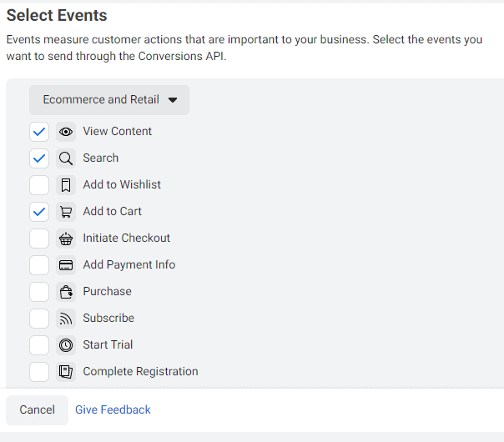Click the Complete Registration label text

pyautogui.click(x=140, y=371)
